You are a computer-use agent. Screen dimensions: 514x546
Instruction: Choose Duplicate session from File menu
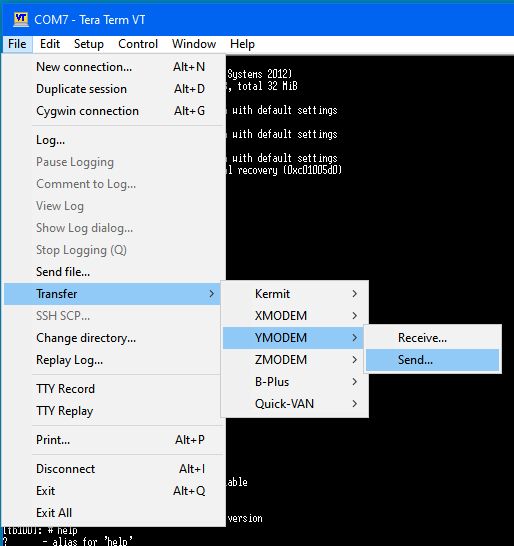click(x=112, y=89)
